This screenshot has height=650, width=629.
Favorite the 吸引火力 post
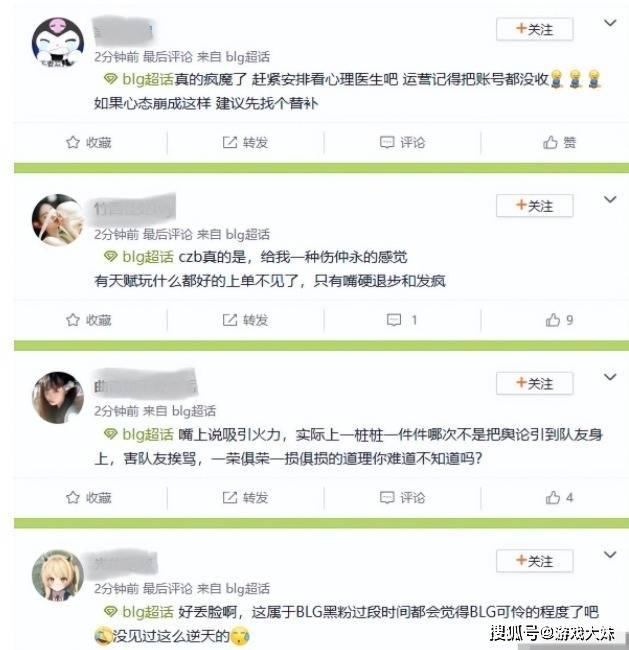(x=89, y=497)
